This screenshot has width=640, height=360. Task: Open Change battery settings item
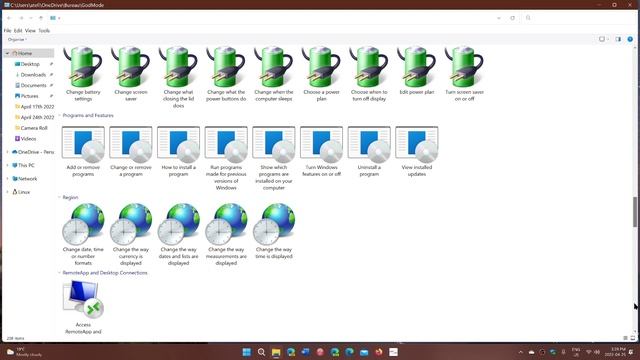coord(83,74)
